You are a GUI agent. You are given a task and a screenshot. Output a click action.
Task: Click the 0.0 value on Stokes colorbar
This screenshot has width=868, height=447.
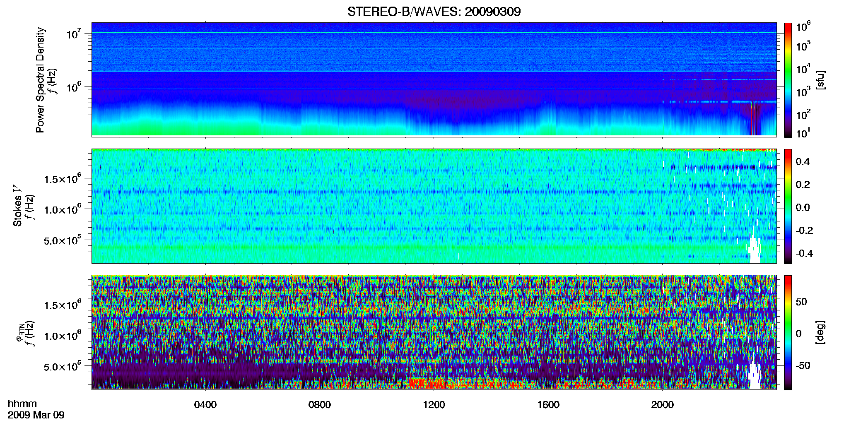point(803,208)
